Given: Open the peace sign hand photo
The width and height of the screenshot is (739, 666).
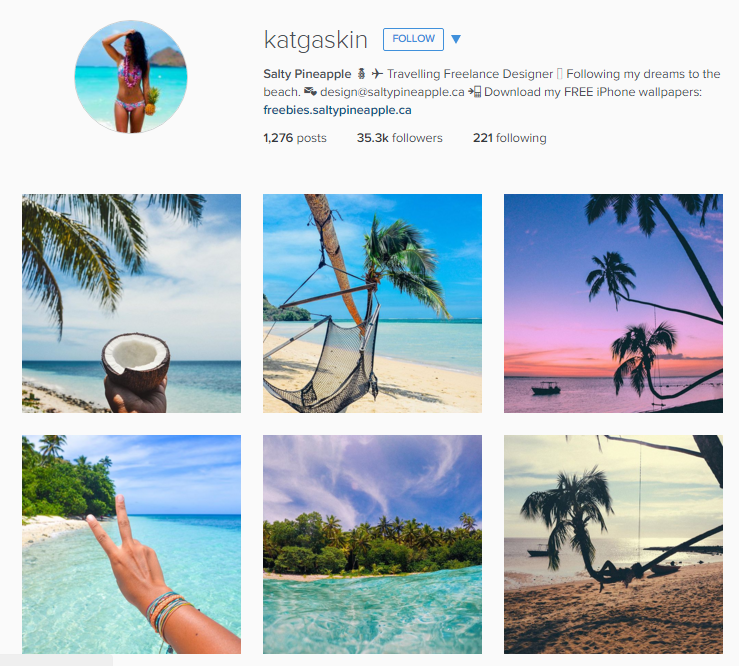Looking at the screenshot, I should click(x=131, y=544).
